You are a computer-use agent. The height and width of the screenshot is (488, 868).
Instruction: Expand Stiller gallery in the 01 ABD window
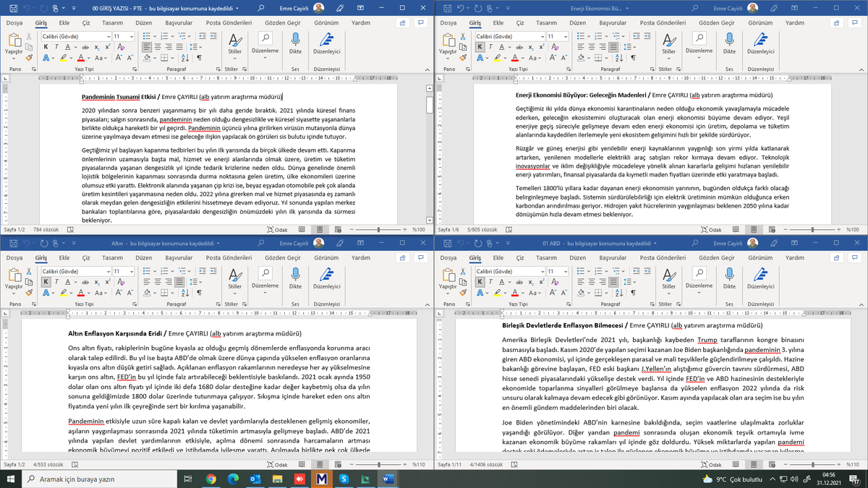(669, 278)
